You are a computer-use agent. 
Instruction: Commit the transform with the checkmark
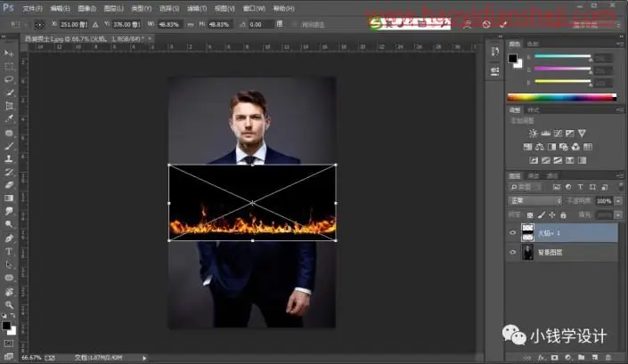(x=503, y=24)
